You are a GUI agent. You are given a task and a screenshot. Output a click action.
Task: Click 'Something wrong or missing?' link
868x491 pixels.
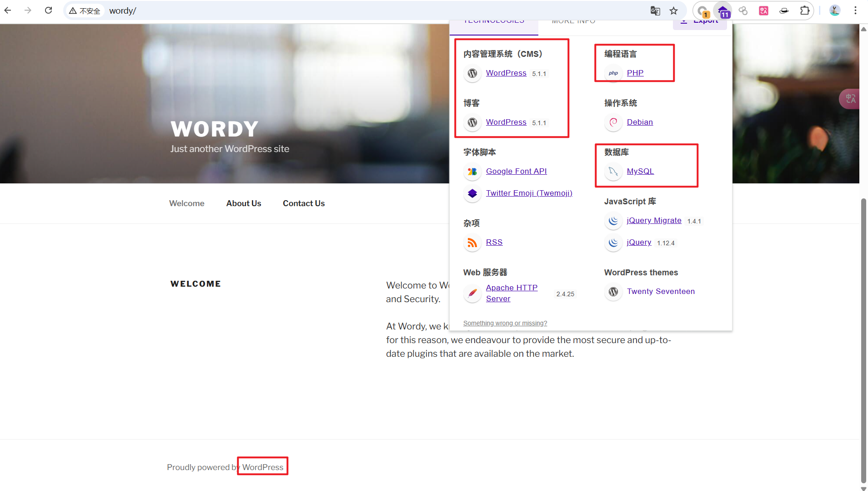tap(505, 323)
